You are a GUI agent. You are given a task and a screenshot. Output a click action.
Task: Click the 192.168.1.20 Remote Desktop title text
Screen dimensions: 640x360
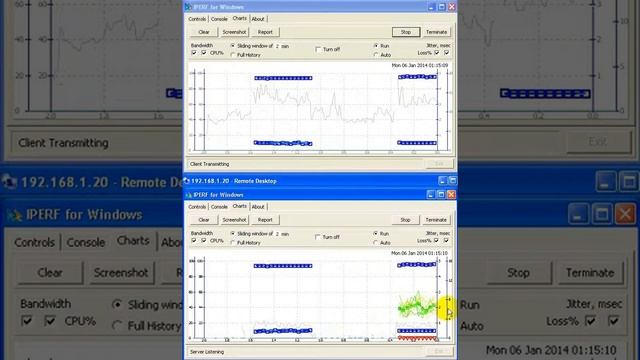(x=234, y=181)
